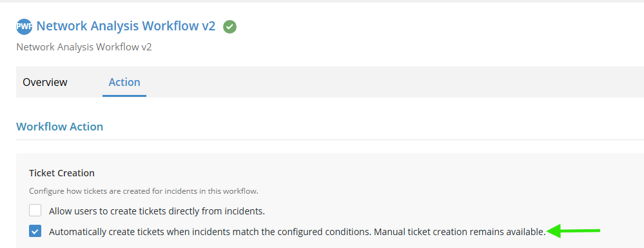The height and width of the screenshot is (248, 644).
Task: Click the Ticket Creation heading
Action: coord(62,173)
